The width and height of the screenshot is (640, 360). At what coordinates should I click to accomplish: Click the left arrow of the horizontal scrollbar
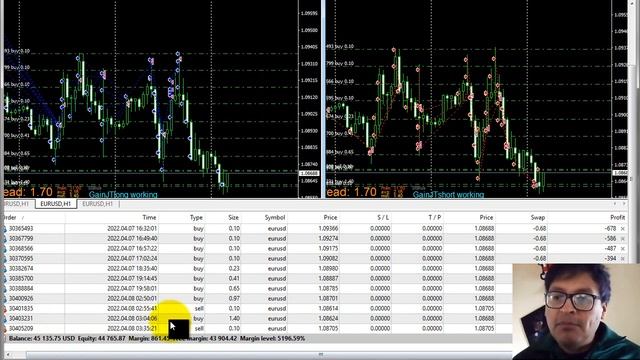point(8,355)
